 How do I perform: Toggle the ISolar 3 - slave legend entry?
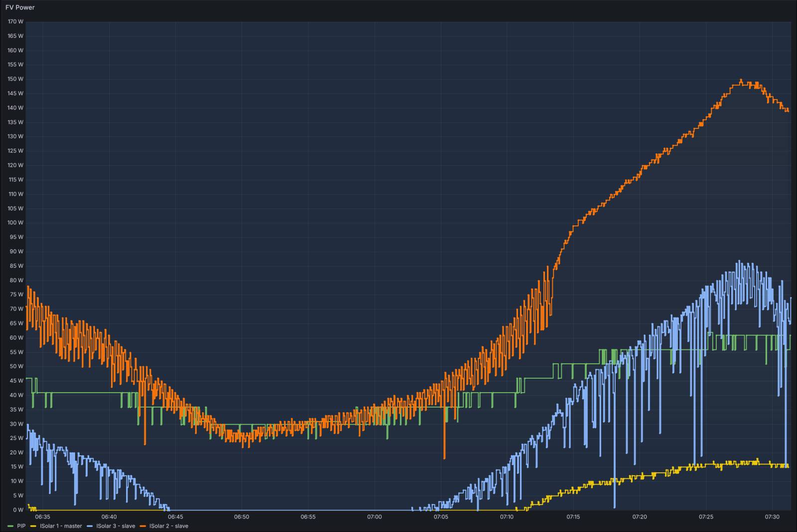(116, 526)
